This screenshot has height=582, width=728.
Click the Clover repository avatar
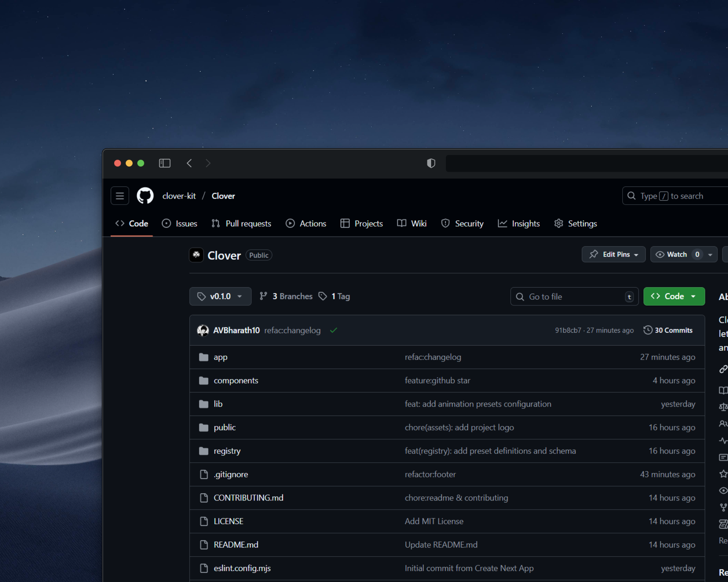coord(196,255)
